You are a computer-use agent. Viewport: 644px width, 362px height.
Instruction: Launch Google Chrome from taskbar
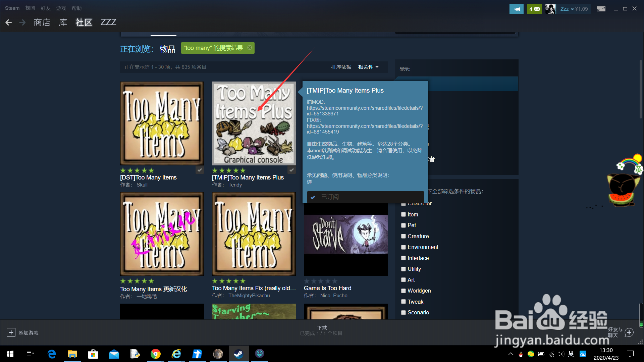pos(156,354)
